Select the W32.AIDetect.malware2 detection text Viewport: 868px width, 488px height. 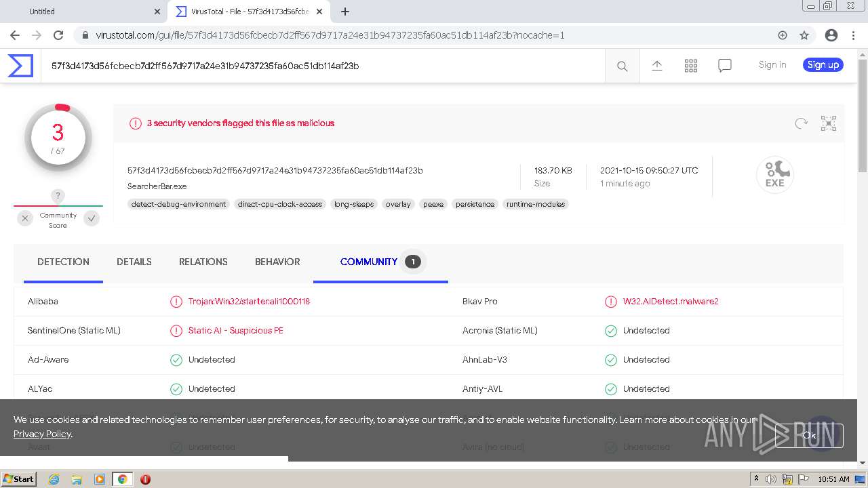point(671,302)
